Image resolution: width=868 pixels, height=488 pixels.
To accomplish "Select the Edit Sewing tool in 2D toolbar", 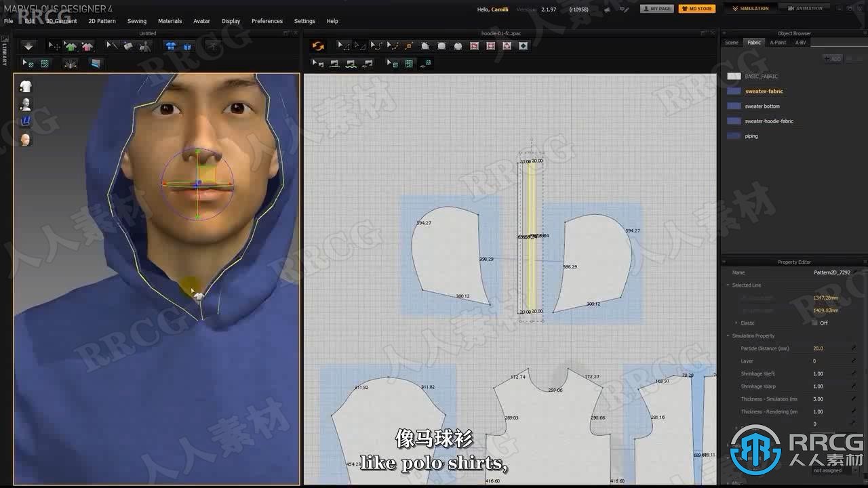I will click(x=317, y=63).
